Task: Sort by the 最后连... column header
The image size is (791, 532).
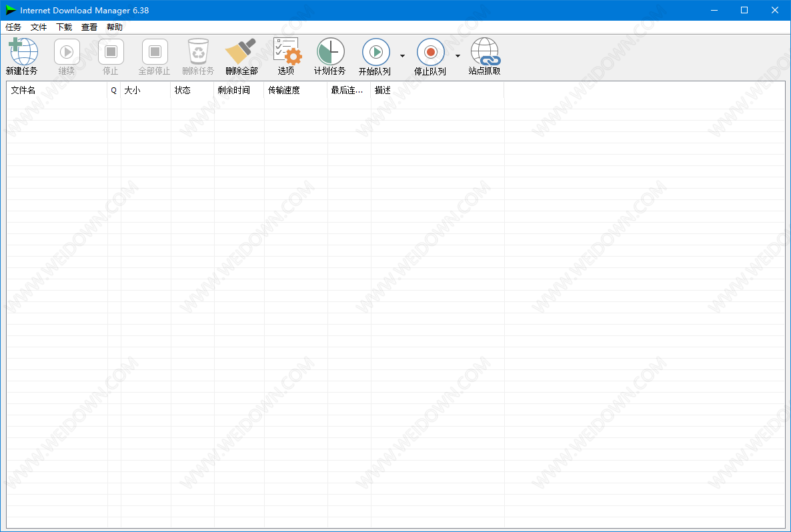Action: 349,90
